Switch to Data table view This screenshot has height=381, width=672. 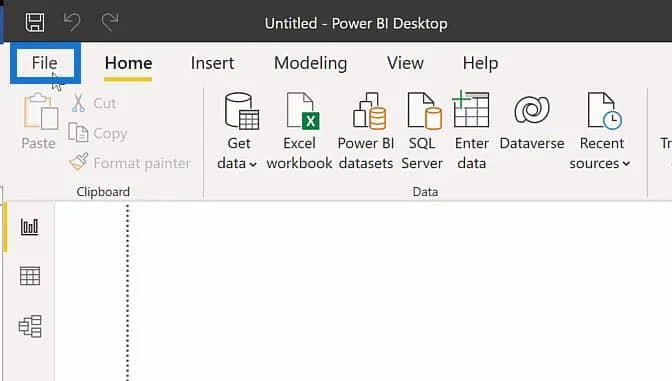coord(30,276)
